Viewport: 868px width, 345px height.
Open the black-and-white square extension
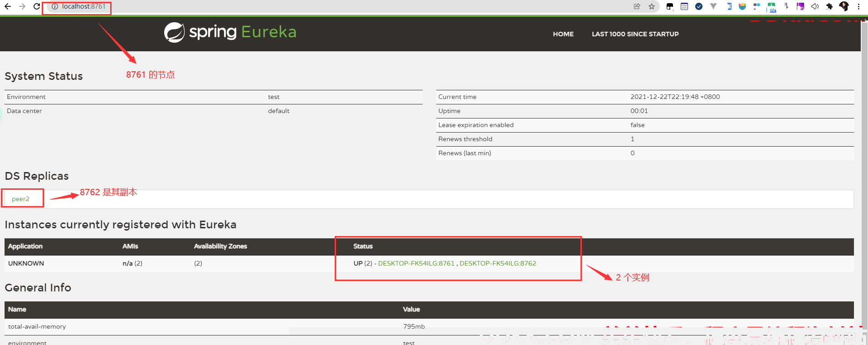pyautogui.click(x=670, y=6)
